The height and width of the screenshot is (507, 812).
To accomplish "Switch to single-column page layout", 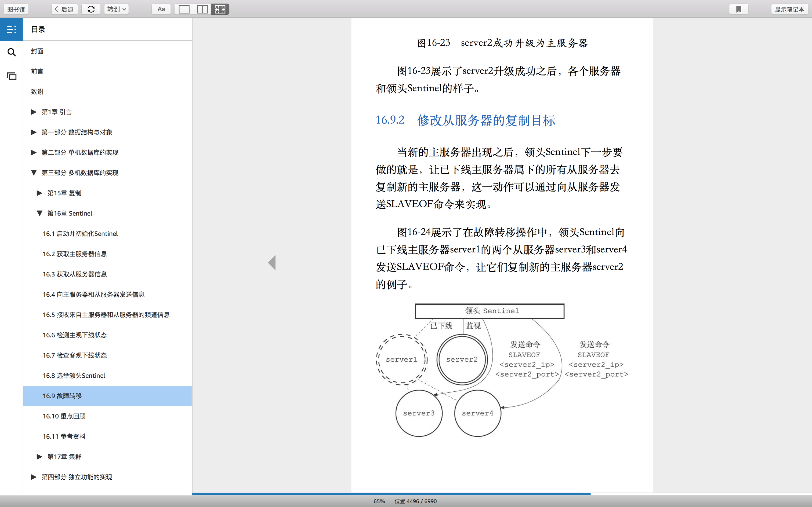I will (184, 9).
